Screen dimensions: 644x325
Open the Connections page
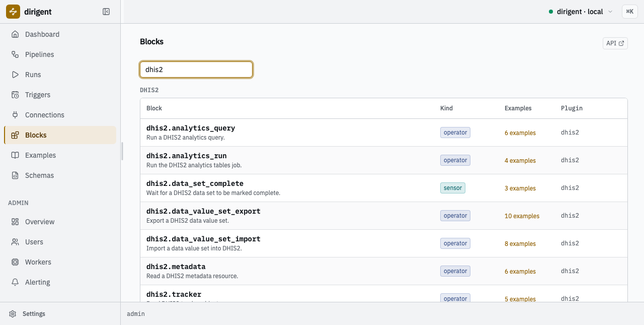tap(60, 115)
